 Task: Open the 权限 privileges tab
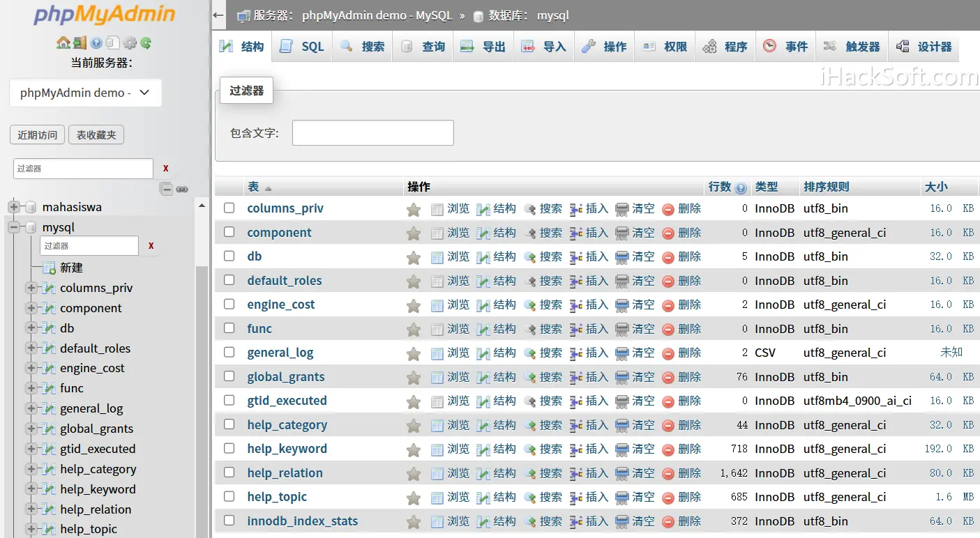pos(665,47)
